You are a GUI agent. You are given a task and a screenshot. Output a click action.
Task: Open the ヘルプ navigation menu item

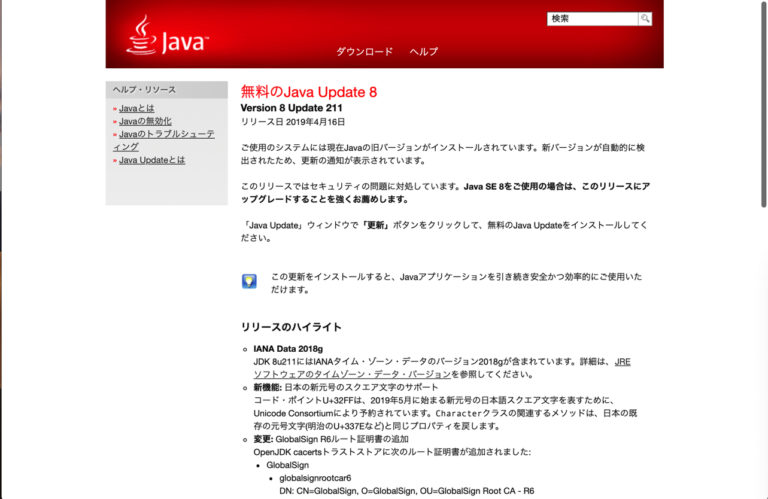pos(424,51)
